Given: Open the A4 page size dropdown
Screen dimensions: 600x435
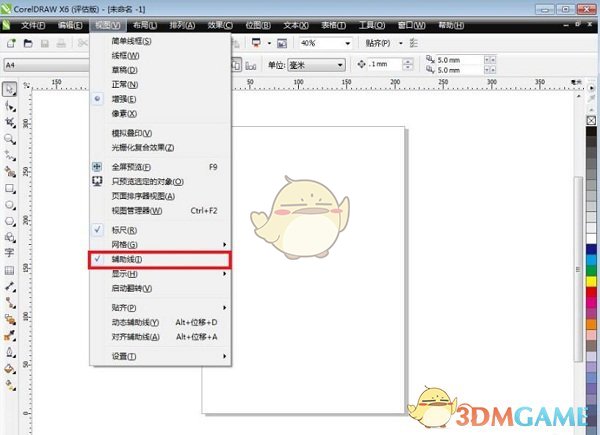Looking at the screenshot, I should (x=46, y=65).
